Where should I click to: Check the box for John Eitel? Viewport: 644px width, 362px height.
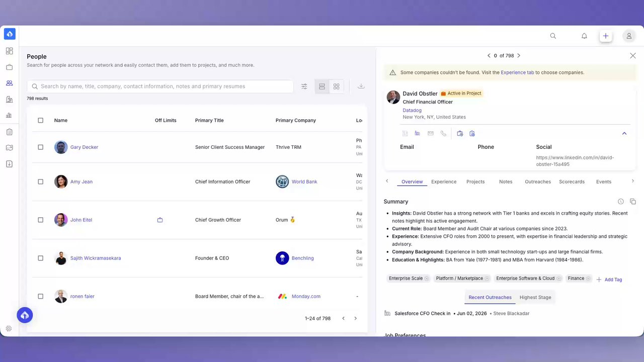pos(41,220)
